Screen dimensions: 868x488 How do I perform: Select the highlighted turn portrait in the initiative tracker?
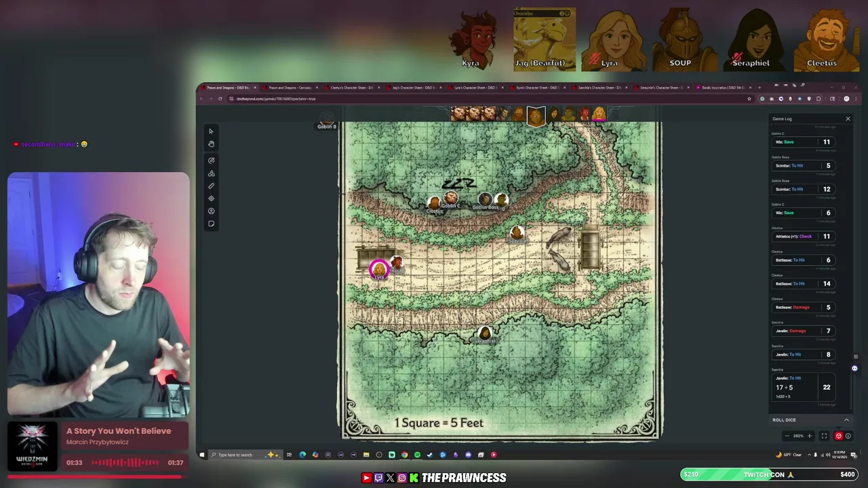coord(536,115)
